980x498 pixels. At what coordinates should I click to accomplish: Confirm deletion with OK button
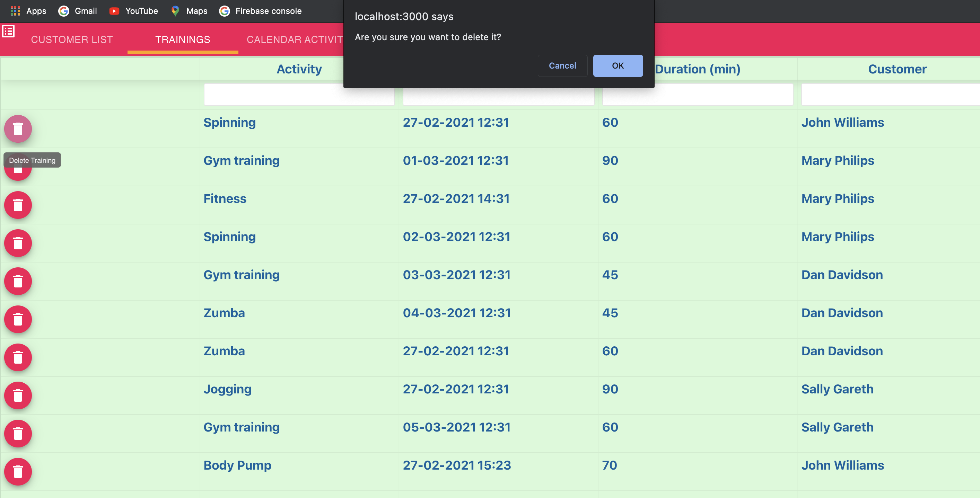point(618,65)
